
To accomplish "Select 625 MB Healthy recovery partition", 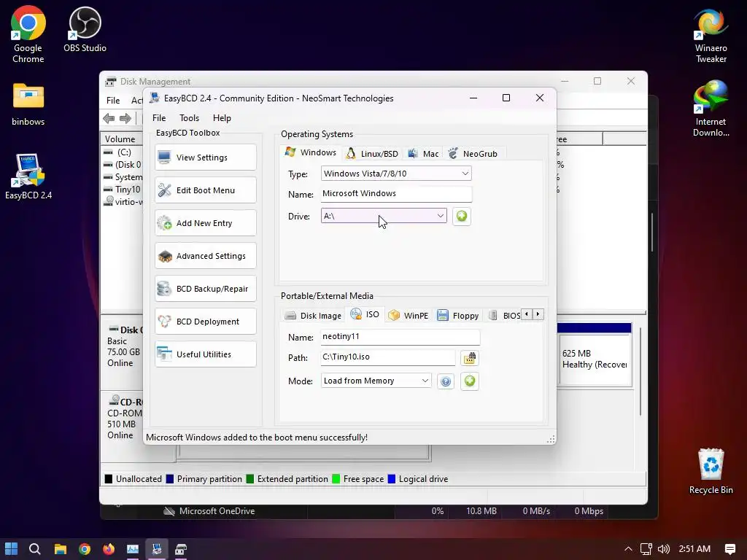I will pos(595,359).
